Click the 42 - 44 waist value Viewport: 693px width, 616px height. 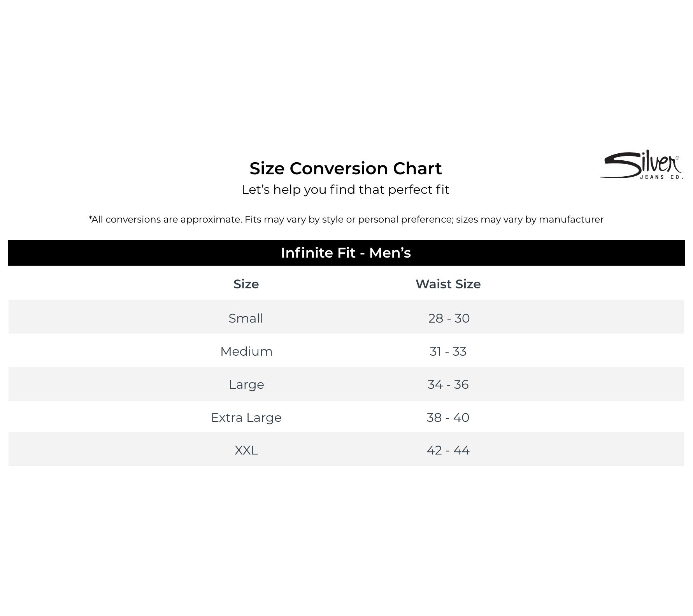pos(448,450)
